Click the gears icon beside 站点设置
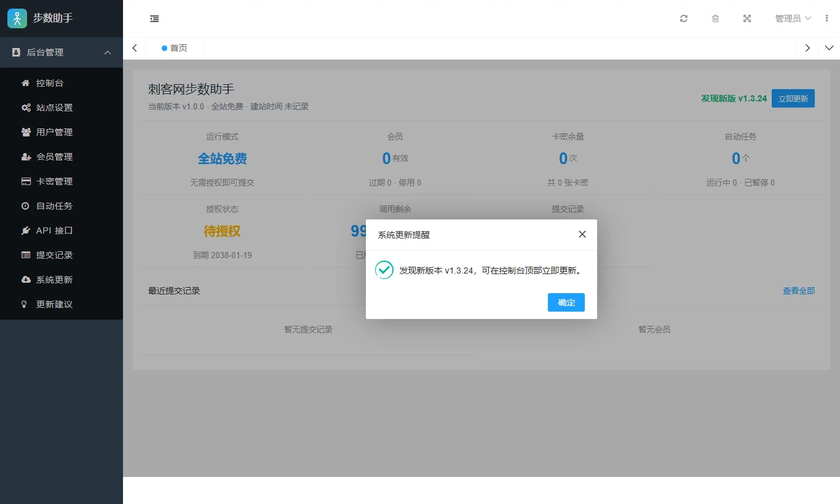This screenshot has height=504, width=840. coord(26,108)
